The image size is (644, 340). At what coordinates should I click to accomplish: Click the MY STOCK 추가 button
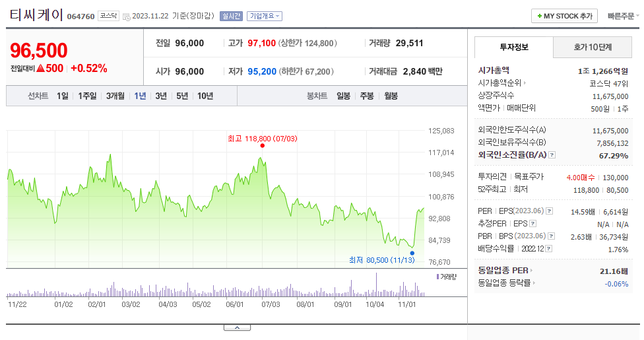tap(564, 16)
